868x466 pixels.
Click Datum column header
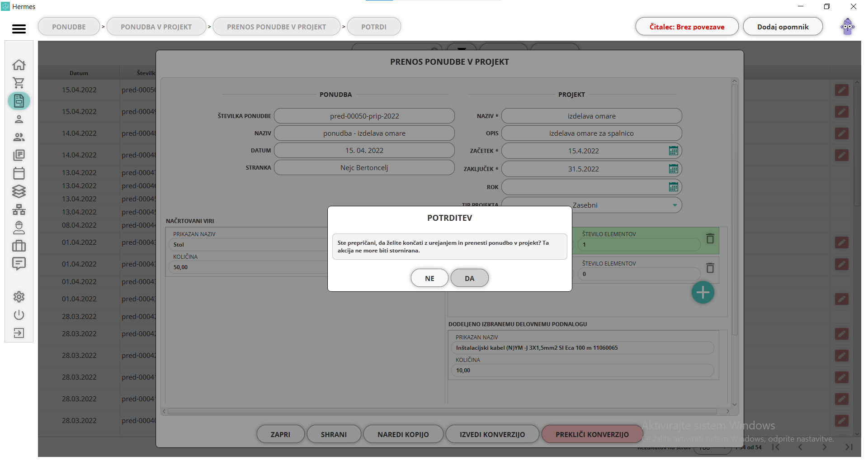[79, 73]
